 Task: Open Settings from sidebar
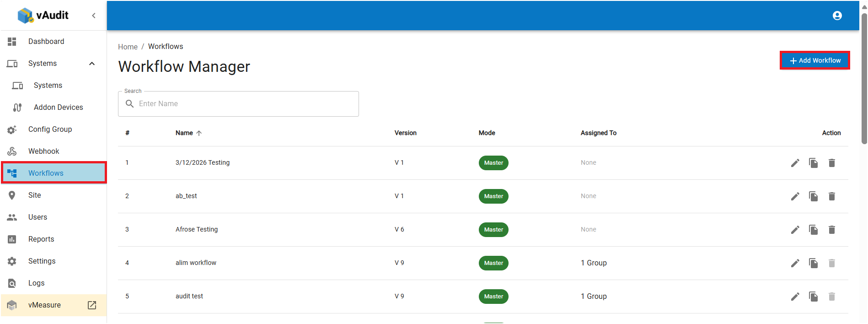tap(54, 261)
